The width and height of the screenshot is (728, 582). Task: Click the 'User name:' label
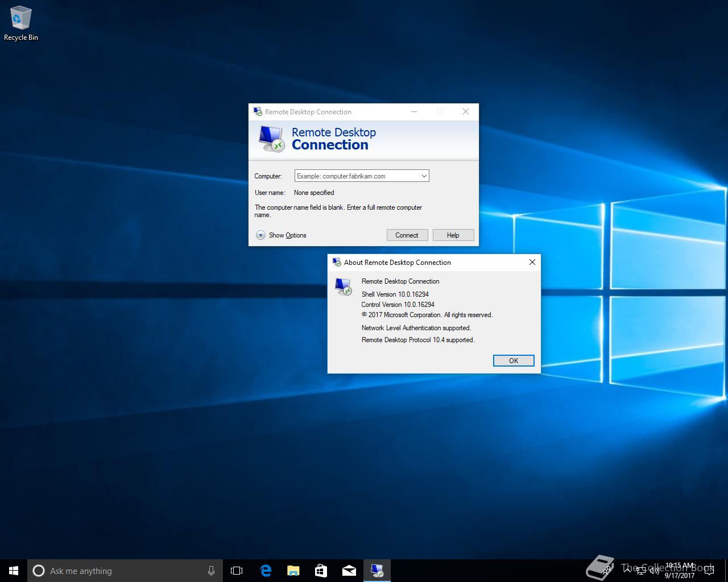click(x=270, y=193)
